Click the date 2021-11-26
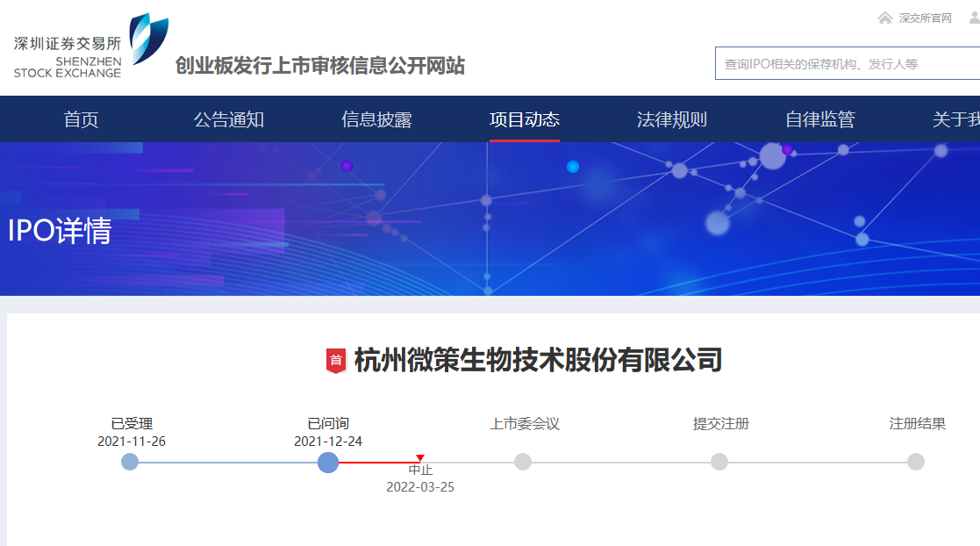Screen dimensions: 980x546 coord(132,442)
